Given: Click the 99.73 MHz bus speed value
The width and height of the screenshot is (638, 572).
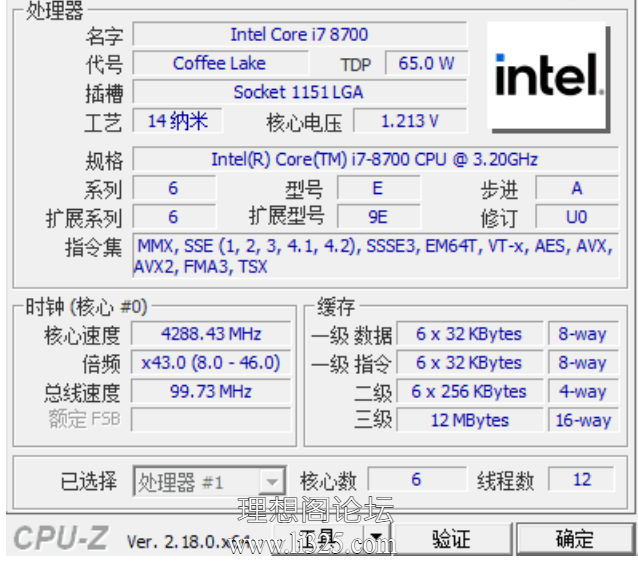Looking at the screenshot, I should [211, 391].
